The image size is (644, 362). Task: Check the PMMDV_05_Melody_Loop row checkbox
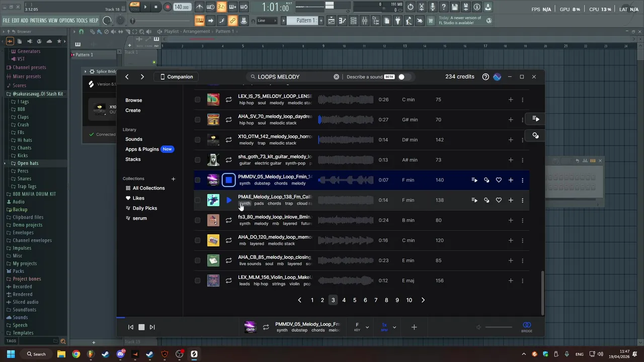click(198, 180)
